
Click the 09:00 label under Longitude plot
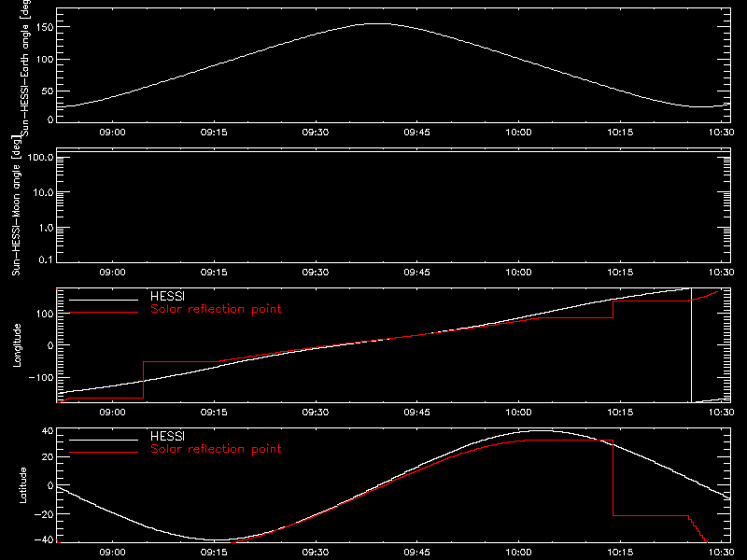click(x=112, y=413)
